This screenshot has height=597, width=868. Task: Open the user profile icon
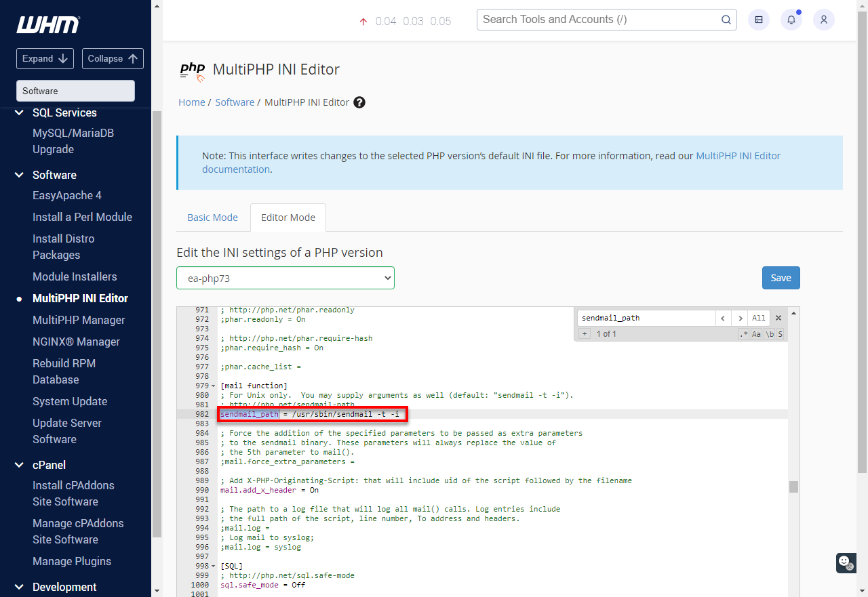coord(823,20)
